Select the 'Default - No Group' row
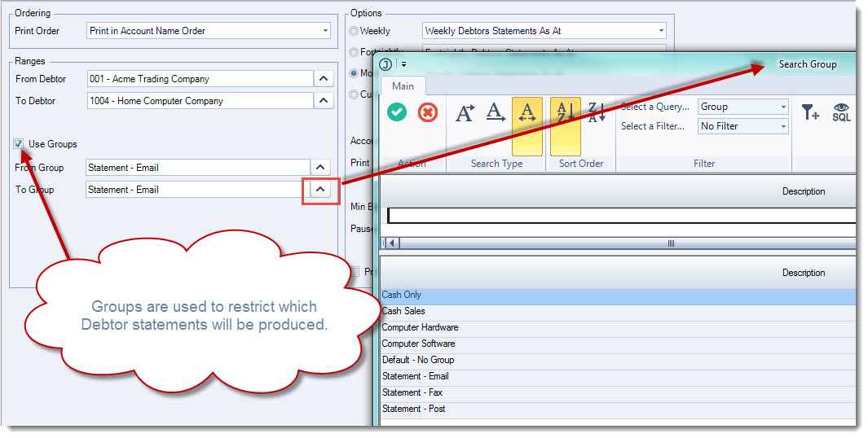 (619, 360)
